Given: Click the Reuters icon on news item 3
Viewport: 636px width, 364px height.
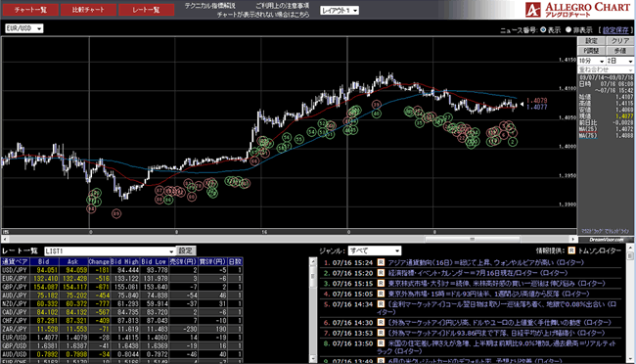Looking at the screenshot, I should tap(381, 283).
